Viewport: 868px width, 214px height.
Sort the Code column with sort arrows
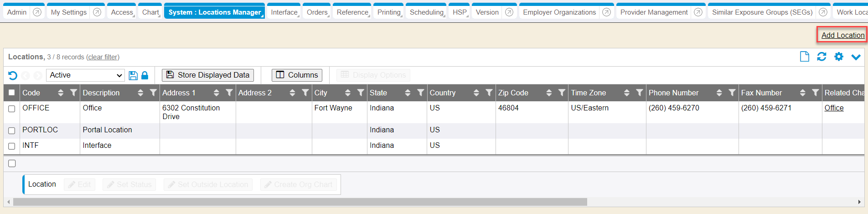tap(61, 93)
